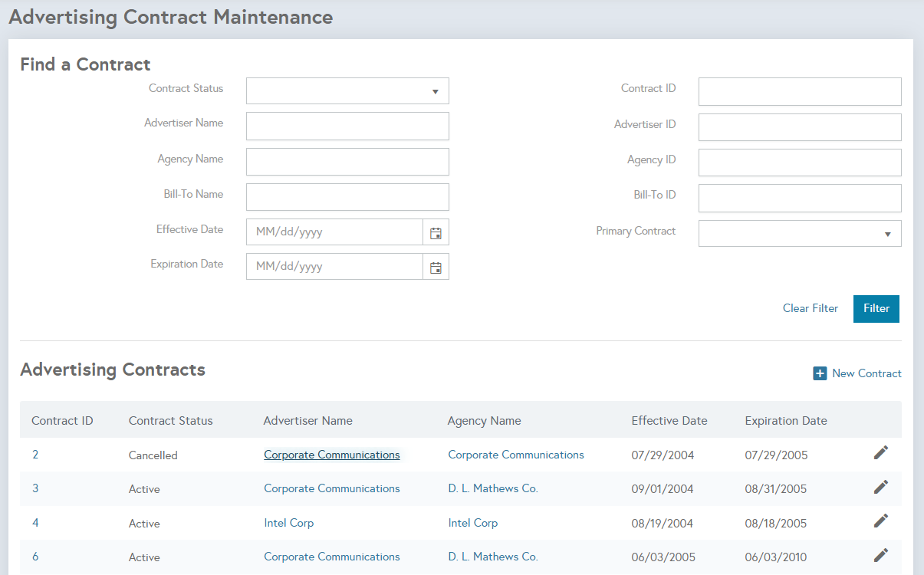
Task: Click the Advertiser Name column header
Action: point(308,420)
